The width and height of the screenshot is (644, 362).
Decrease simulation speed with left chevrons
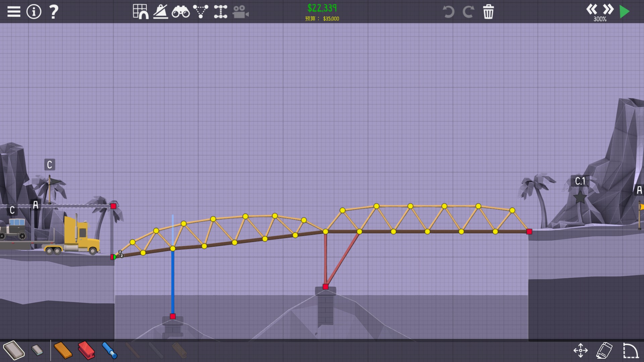(x=592, y=9)
